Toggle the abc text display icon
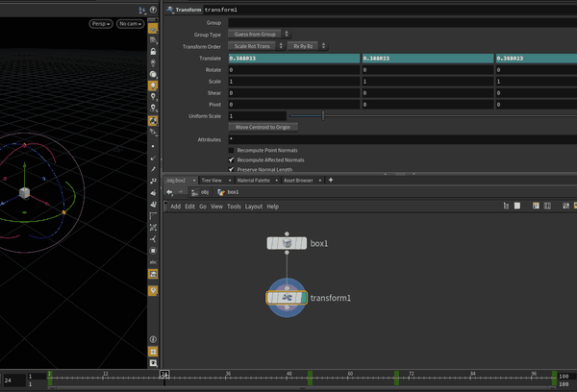 click(x=153, y=262)
